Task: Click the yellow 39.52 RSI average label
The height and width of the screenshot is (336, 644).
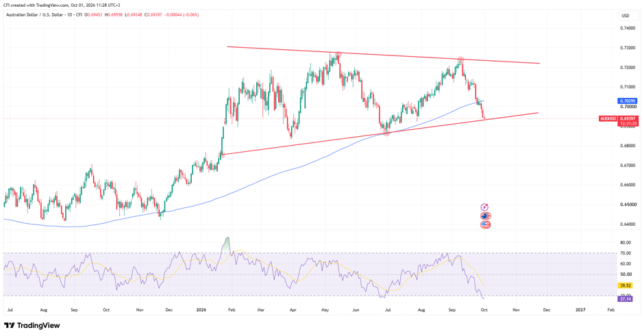Action: coord(625,285)
